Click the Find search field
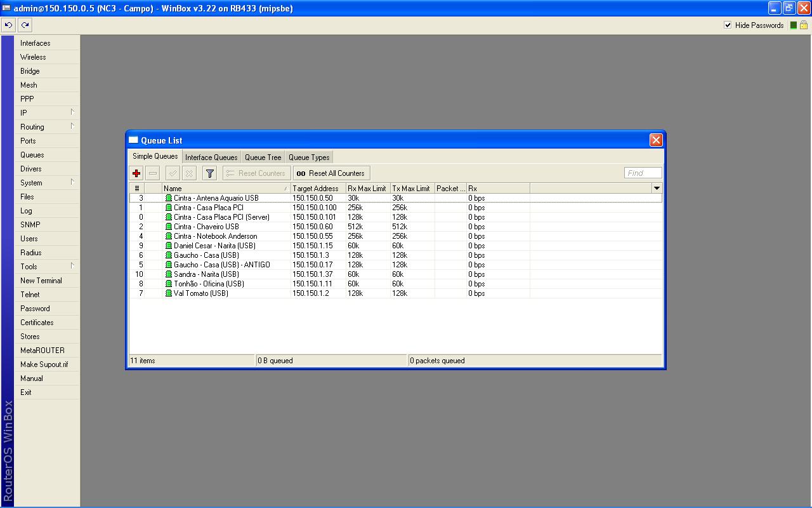The width and height of the screenshot is (812, 508). 643,173
